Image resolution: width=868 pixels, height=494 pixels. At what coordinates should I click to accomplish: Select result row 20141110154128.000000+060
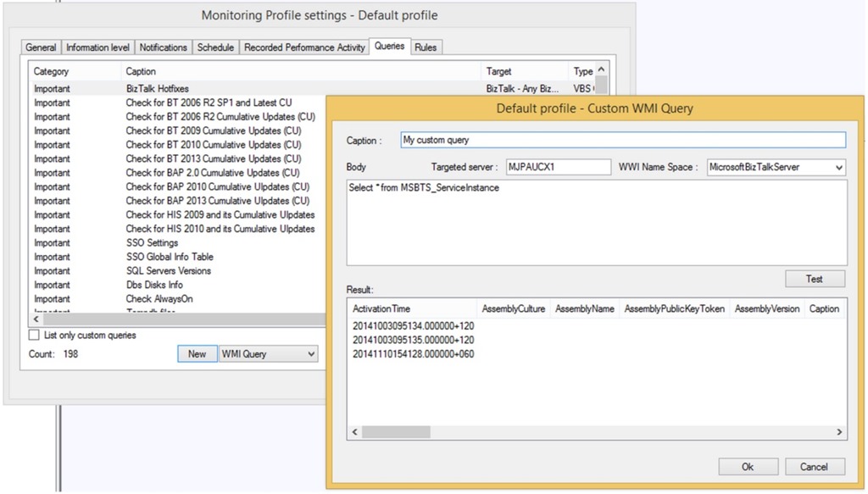coord(414,354)
